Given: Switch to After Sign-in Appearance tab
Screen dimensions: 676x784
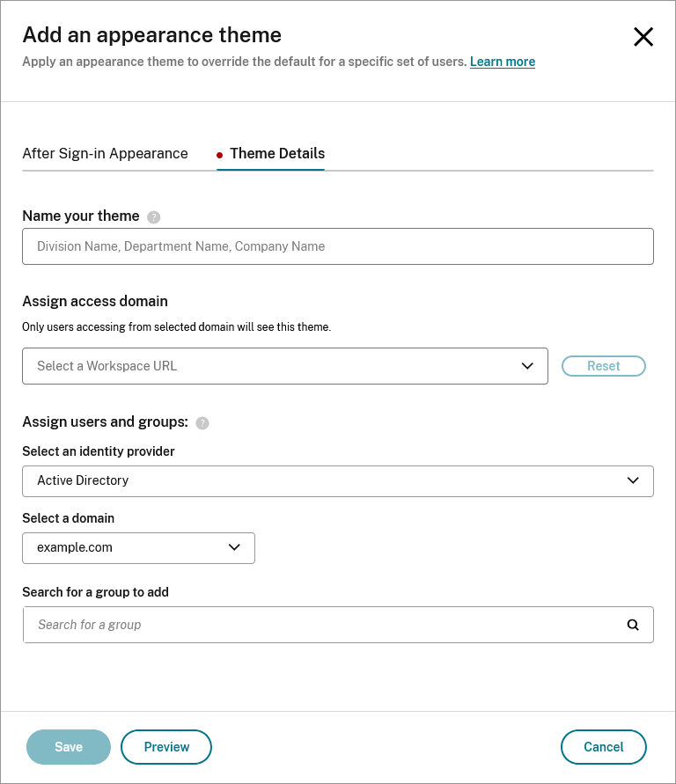Looking at the screenshot, I should [105, 153].
